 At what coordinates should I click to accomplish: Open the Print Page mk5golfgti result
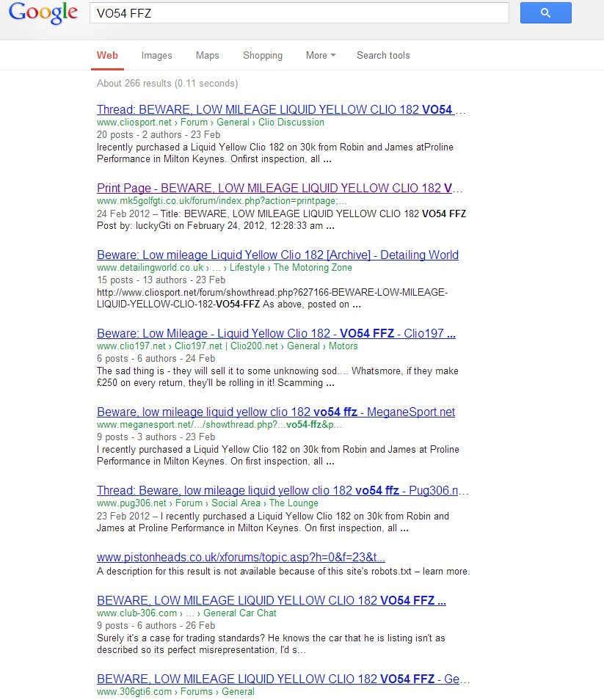281,189
